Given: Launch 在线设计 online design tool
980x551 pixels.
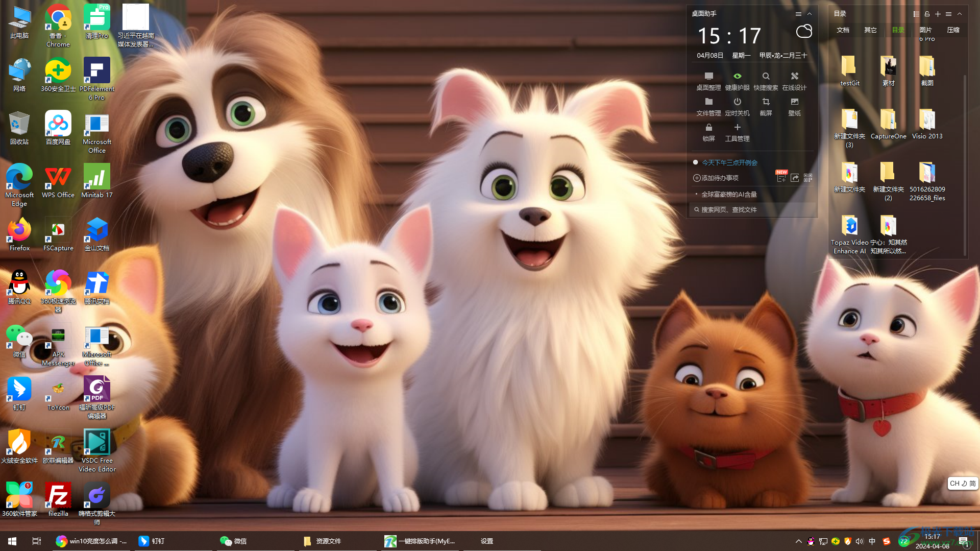Looking at the screenshot, I should tap(794, 81).
